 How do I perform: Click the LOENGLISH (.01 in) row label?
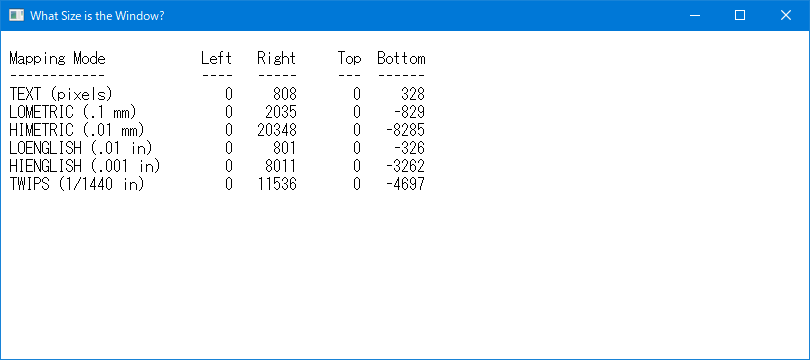(x=81, y=148)
